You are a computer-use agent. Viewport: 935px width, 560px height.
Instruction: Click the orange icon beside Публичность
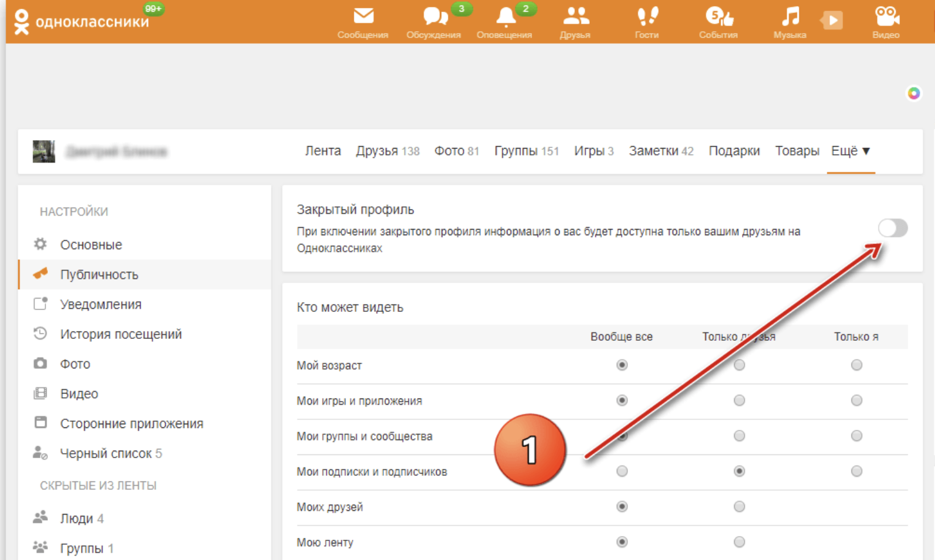[x=41, y=274]
